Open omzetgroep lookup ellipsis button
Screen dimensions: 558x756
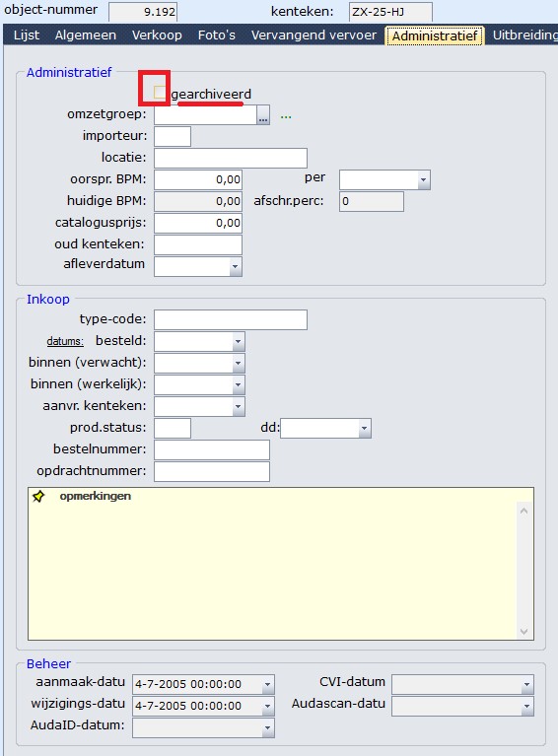263,115
